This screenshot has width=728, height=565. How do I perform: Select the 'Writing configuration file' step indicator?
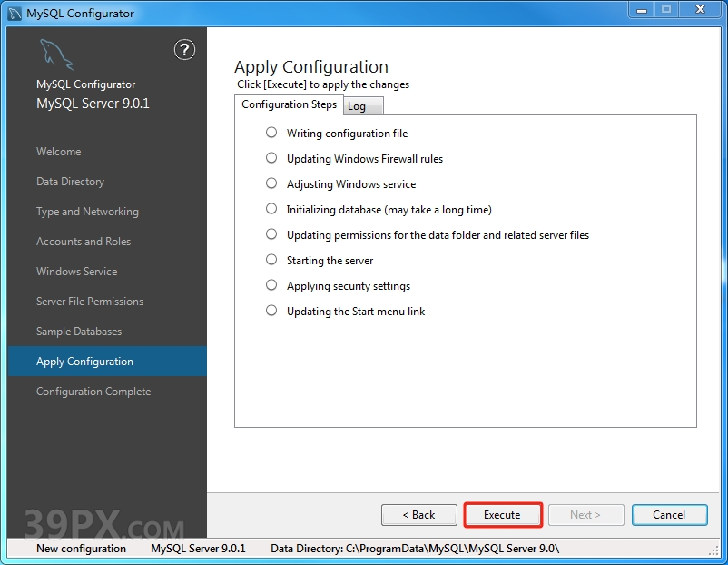tap(271, 133)
